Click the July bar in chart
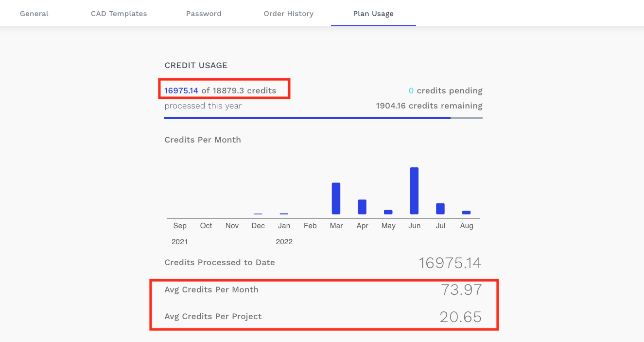Image resolution: width=644 pixels, height=342 pixels. (x=440, y=209)
